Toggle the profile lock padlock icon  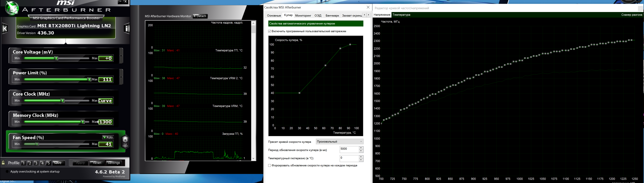click(x=3, y=163)
